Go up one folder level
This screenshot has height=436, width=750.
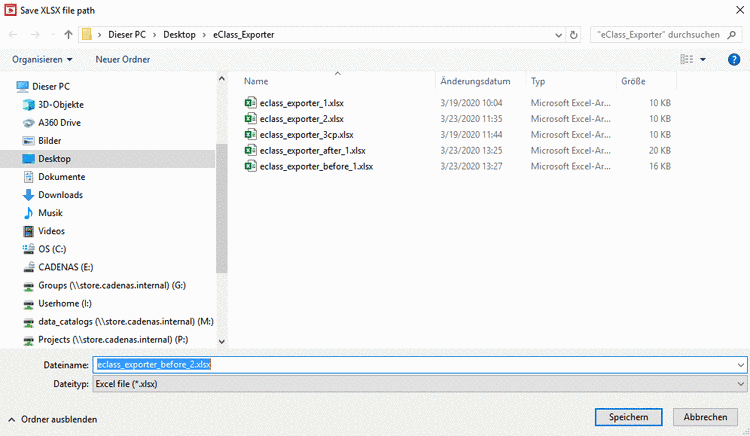(x=68, y=34)
